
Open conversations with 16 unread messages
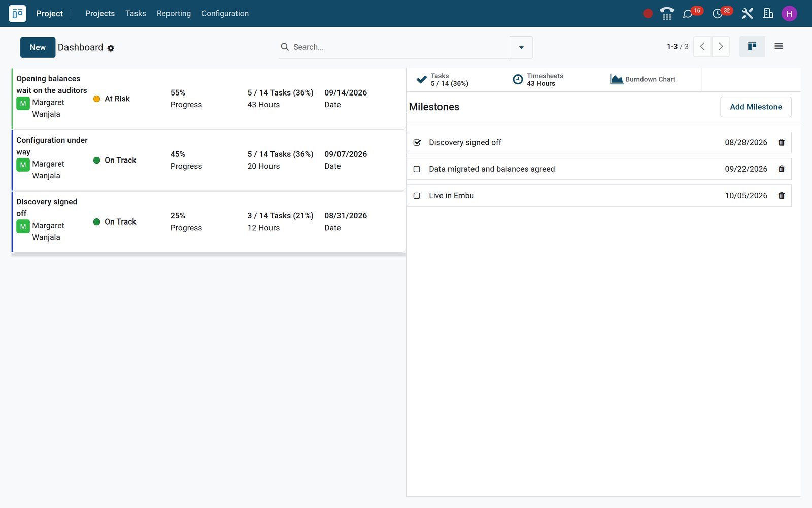pos(692,13)
